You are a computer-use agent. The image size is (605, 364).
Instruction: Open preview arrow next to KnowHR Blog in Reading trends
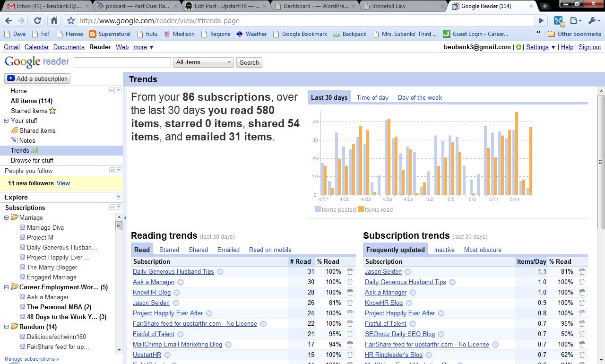click(177, 293)
